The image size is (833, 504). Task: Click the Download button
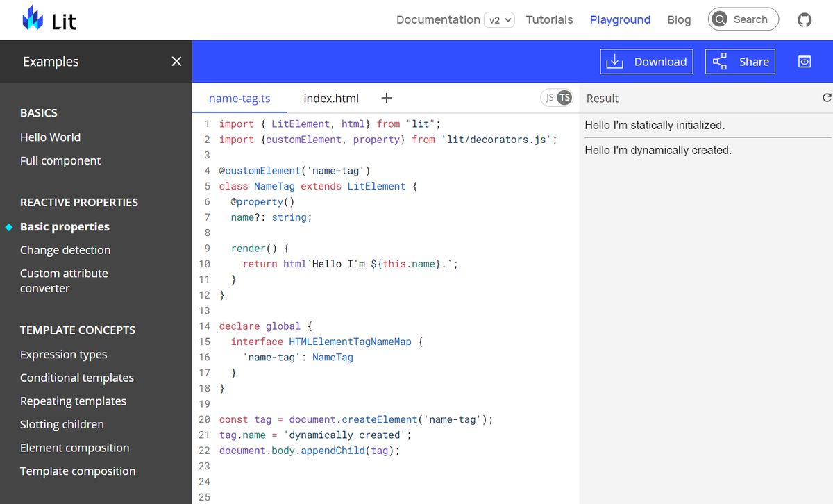click(x=647, y=62)
